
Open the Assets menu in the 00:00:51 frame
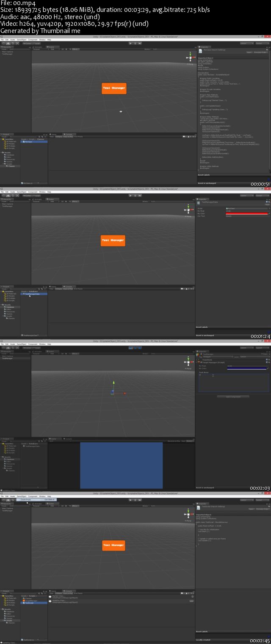point(12,40)
